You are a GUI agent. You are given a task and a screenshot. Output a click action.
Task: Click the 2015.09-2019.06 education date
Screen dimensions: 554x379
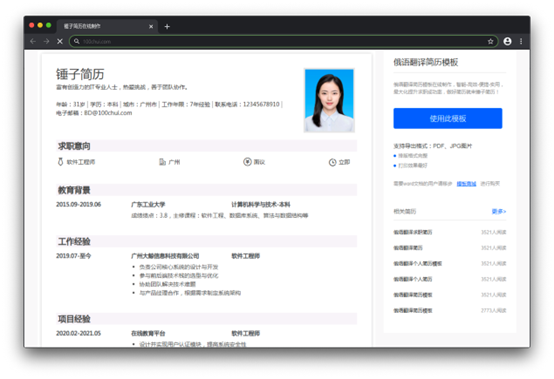(78, 205)
